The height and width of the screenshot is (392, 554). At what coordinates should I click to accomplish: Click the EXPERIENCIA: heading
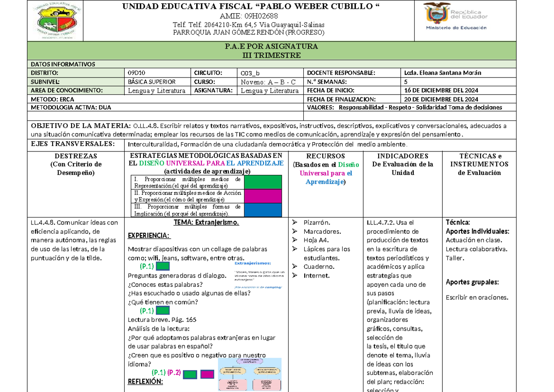point(149,236)
